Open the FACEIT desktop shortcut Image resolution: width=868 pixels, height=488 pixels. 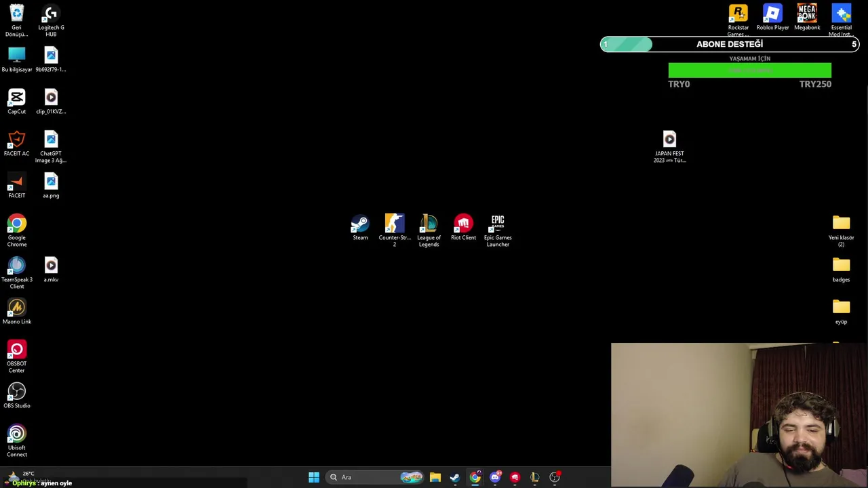click(16, 186)
